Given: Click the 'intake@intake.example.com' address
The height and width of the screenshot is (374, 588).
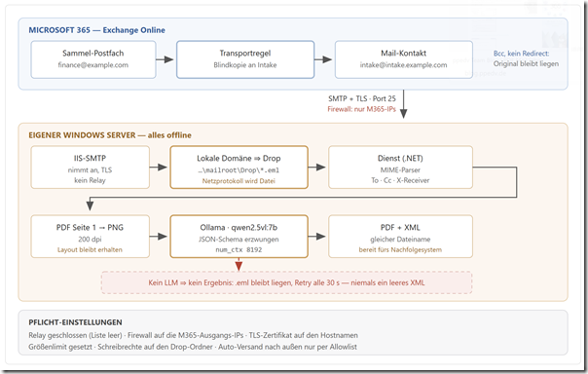Looking at the screenshot, I should [403, 65].
